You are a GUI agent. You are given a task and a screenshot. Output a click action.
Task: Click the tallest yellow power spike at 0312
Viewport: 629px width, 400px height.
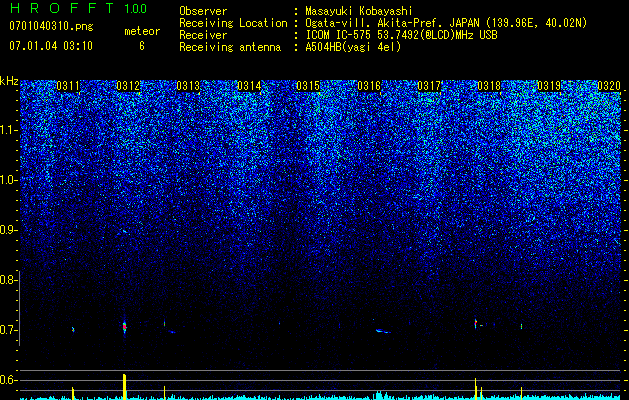coord(124,387)
